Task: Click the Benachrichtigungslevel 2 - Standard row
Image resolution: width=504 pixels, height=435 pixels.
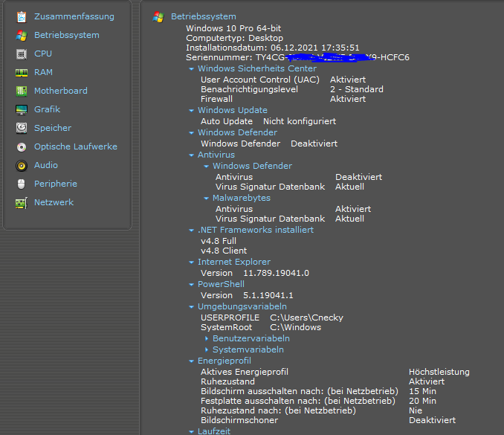Action: pos(292,89)
